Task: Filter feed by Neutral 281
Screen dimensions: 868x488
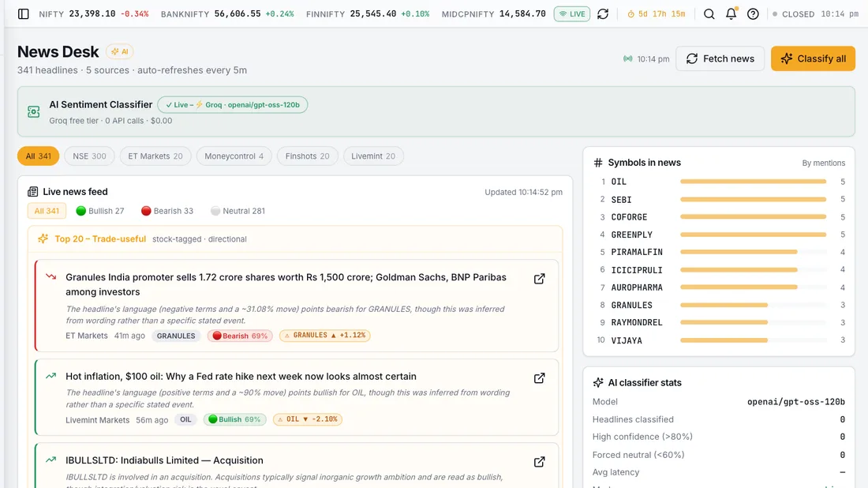Action: click(238, 211)
